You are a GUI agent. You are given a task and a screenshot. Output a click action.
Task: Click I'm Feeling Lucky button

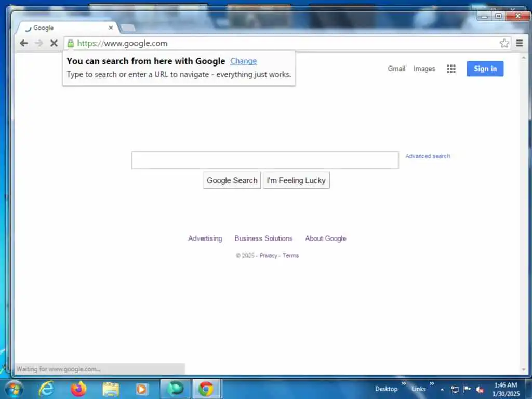296,180
